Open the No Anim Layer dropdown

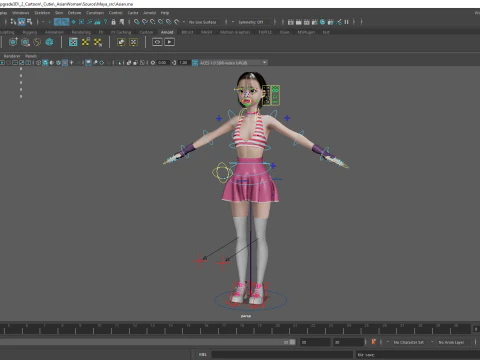[450, 342]
